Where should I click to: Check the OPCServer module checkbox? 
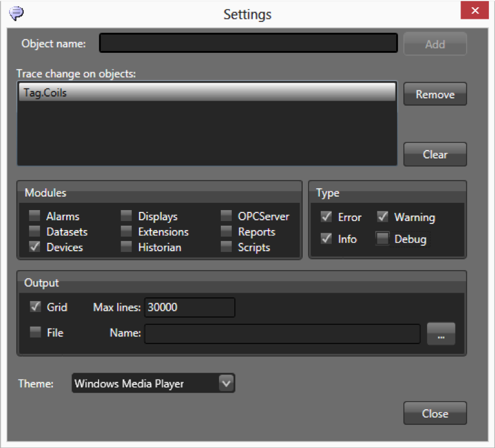coord(226,216)
